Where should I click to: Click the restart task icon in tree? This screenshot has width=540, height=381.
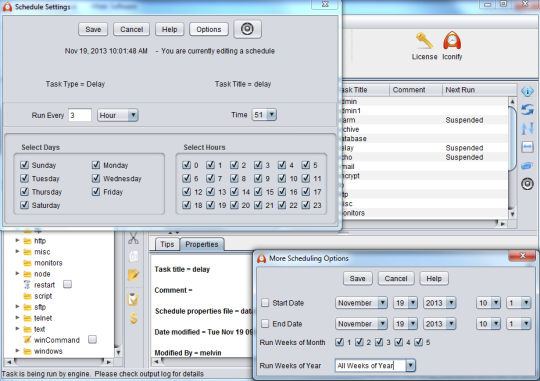click(27, 285)
